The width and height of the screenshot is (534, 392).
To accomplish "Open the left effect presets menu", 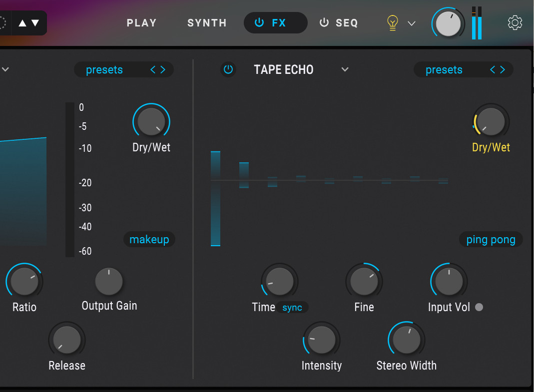I will point(104,70).
